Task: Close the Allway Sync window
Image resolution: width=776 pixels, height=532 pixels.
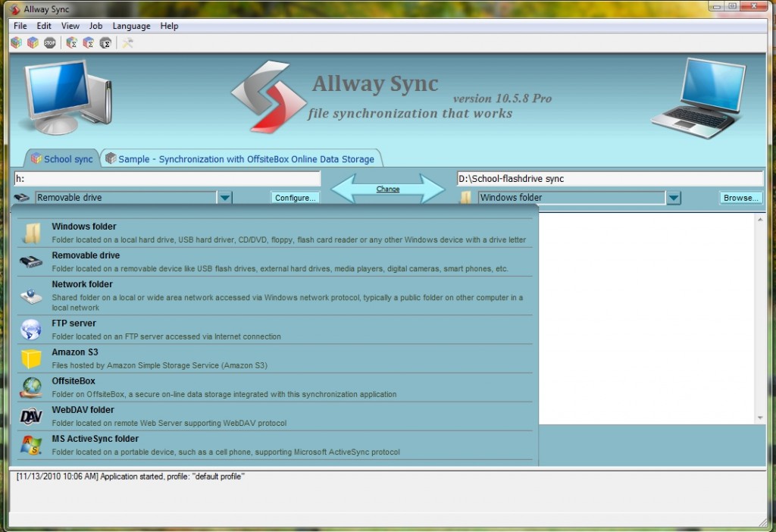Action: (754, 6)
